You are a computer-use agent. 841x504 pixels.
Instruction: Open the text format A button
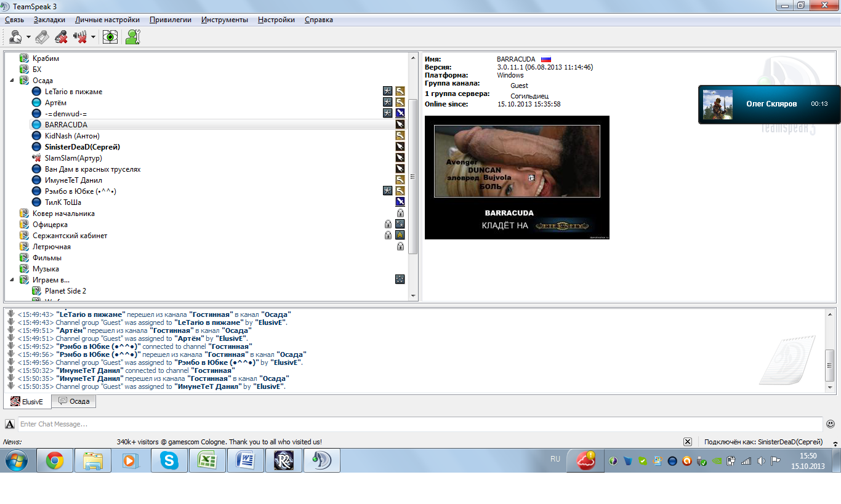(10, 424)
